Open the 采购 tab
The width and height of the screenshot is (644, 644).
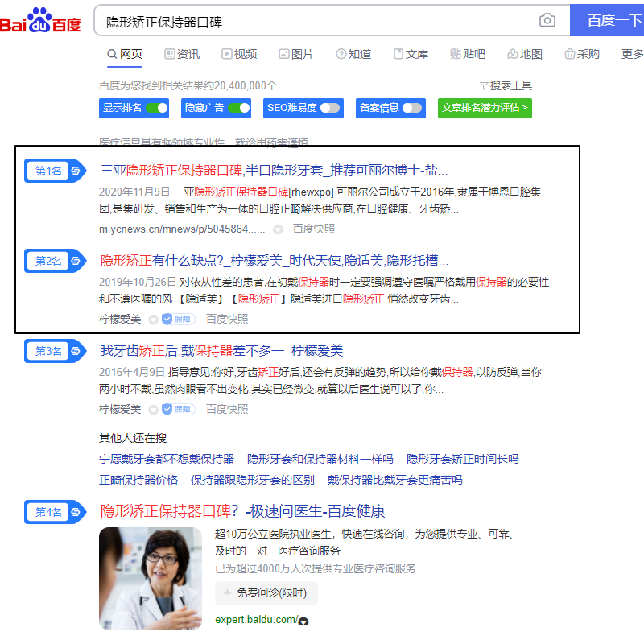pyautogui.click(x=582, y=54)
